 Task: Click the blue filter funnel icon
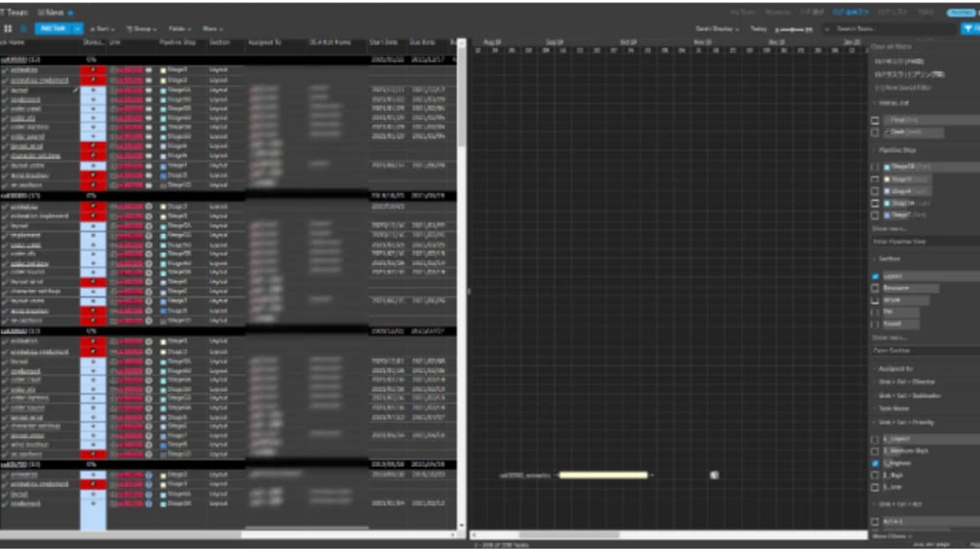click(x=968, y=28)
